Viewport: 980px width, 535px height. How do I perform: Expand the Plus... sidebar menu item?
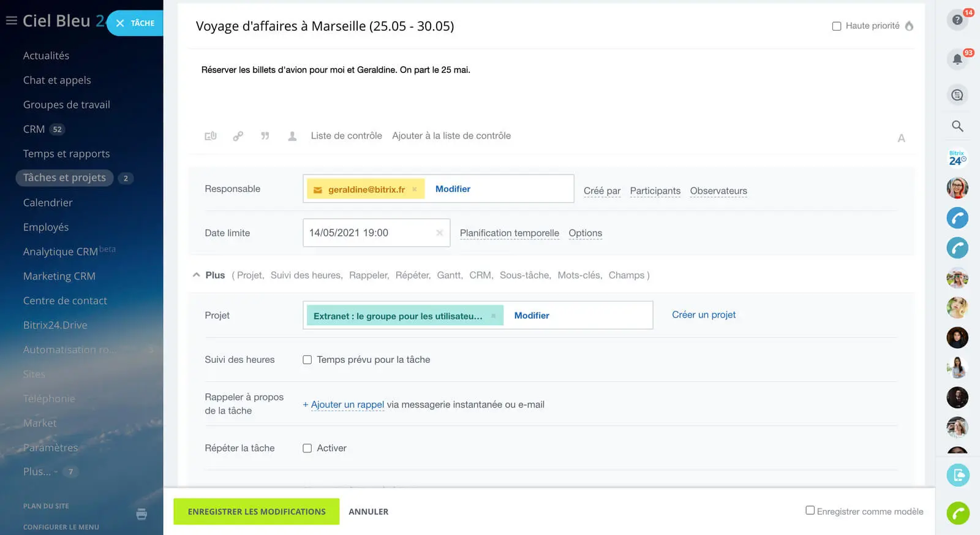(37, 472)
